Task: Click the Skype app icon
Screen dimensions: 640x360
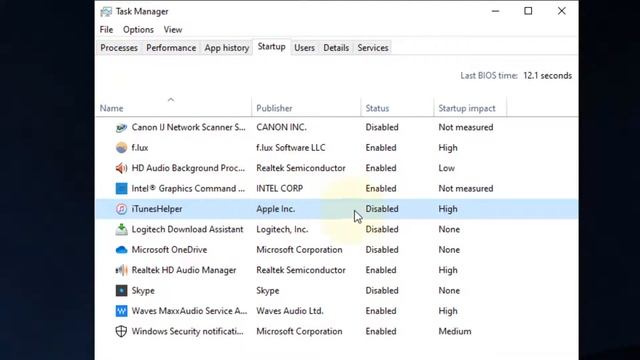Action: pos(121,291)
